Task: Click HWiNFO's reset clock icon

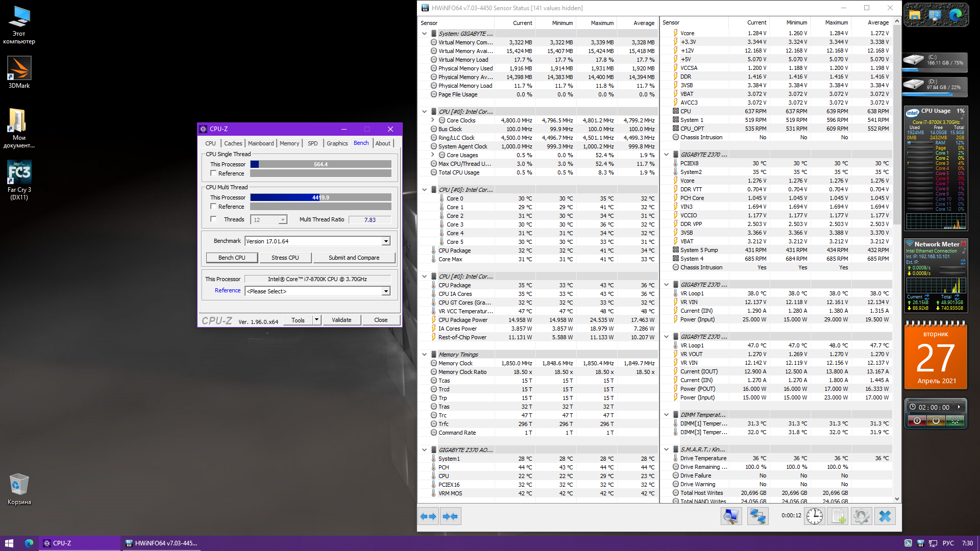Action: [x=815, y=516]
